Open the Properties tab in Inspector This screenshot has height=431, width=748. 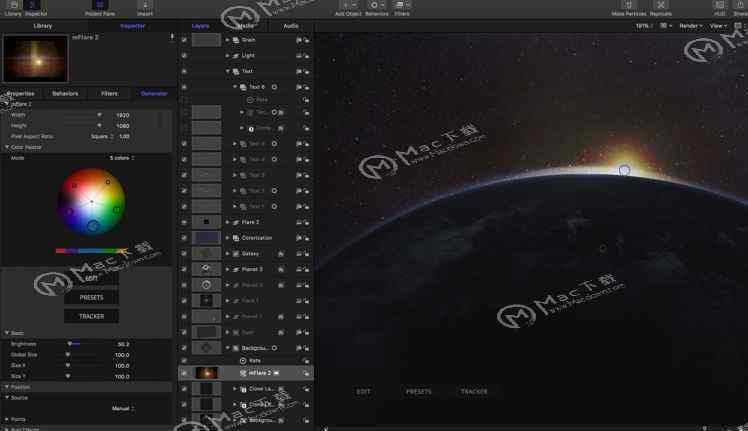pyautogui.click(x=21, y=94)
